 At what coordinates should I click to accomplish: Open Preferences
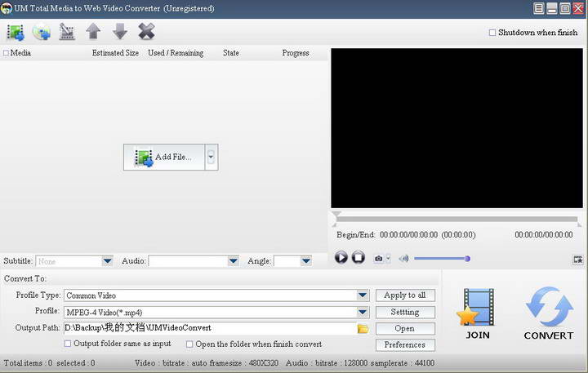pyautogui.click(x=405, y=345)
